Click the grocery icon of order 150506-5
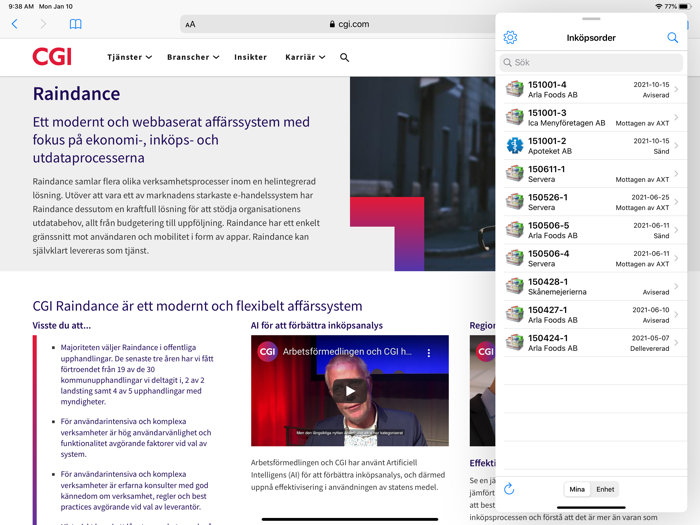700x525 pixels. (x=514, y=229)
